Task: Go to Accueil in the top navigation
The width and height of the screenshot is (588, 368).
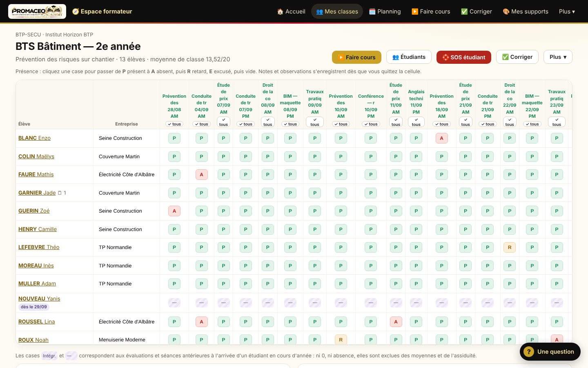Action: pos(291,11)
